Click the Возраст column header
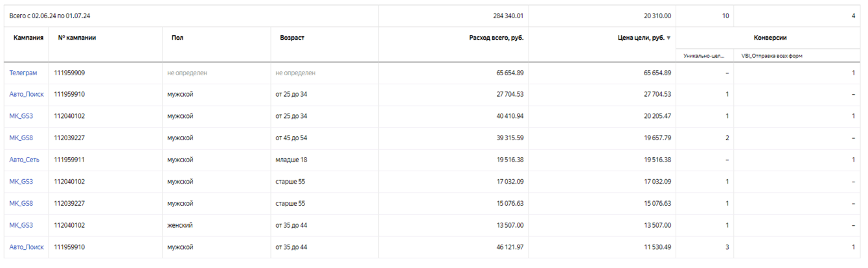 (x=292, y=38)
